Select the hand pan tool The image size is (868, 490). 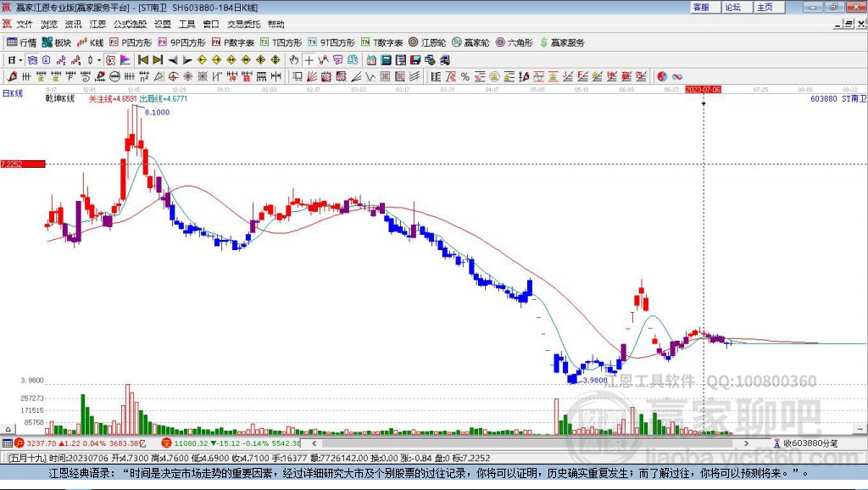click(x=294, y=60)
